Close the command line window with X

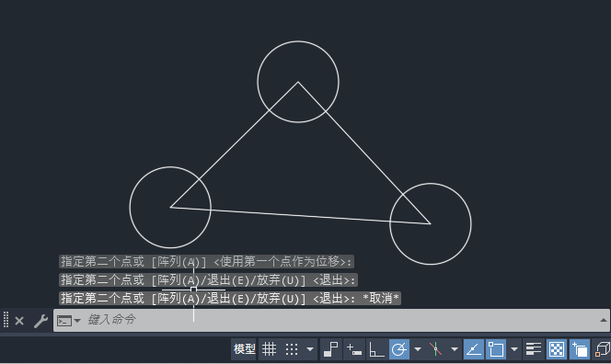[x=19, y=321]
